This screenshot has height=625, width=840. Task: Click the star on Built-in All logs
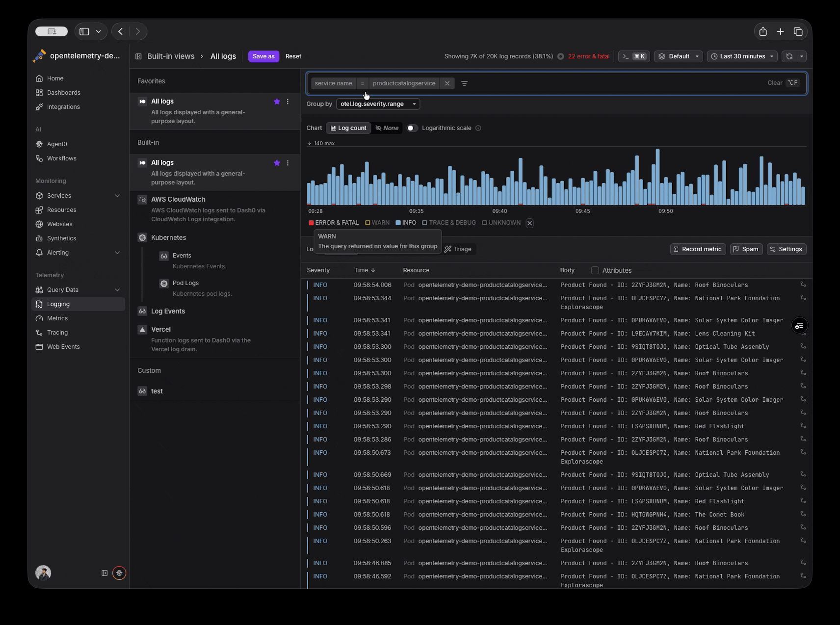click(x=277, y=163)
